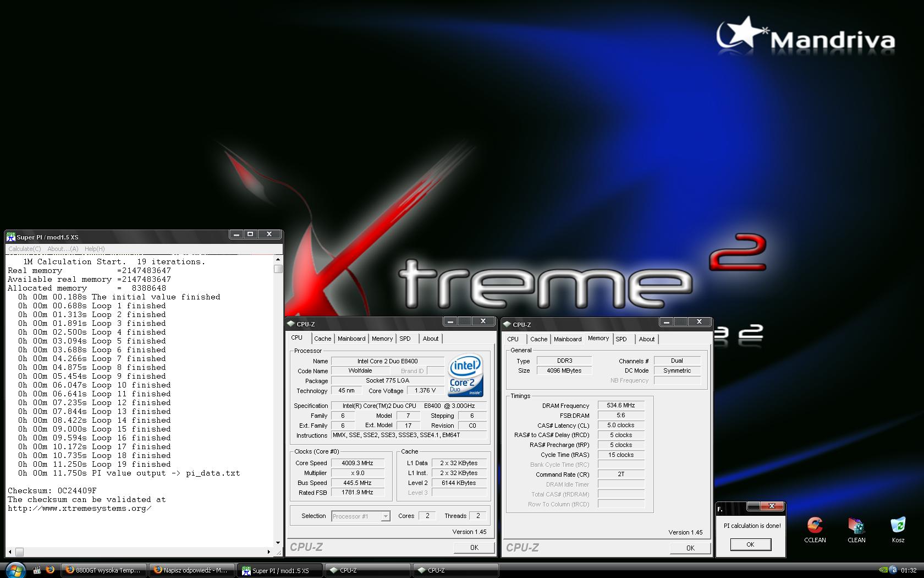Switch to Mainboard tab in CPU-Z CPU window
The height and width of the screenshot is (578, 924).
[351, 339]
